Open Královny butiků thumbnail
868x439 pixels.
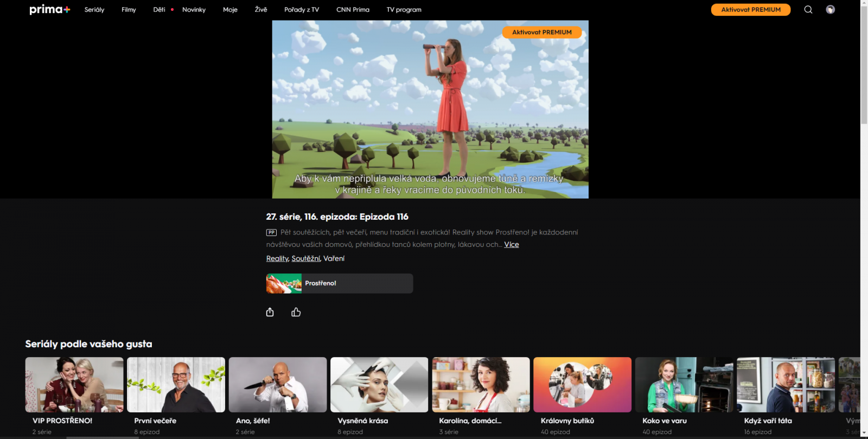tap(583, 385)
